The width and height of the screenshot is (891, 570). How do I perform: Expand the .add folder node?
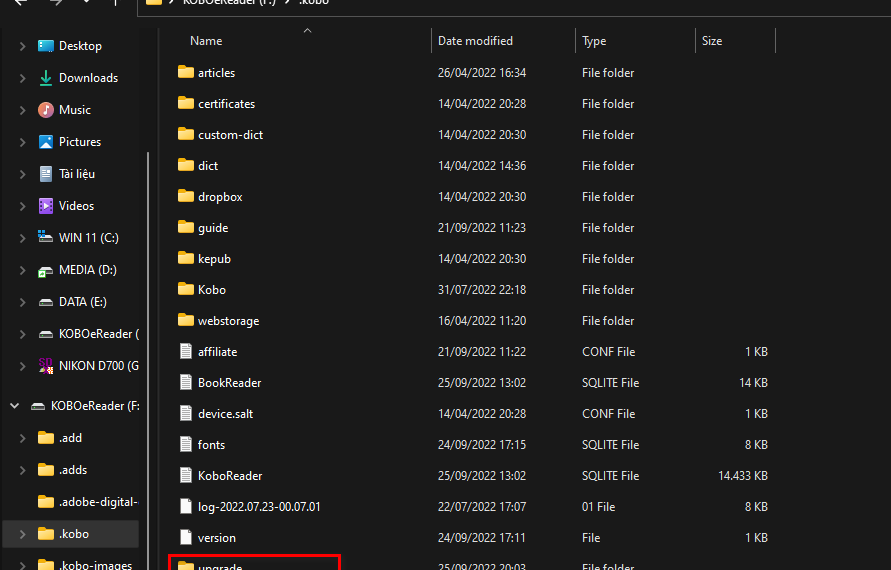point(22,438)
